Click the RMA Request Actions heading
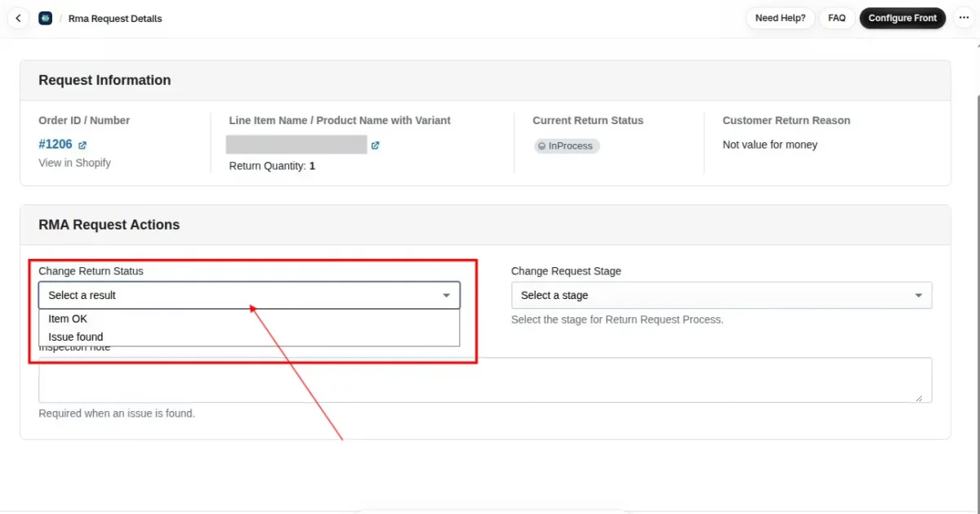The height and width of the screenshot is (514, 980). [109, 225]
